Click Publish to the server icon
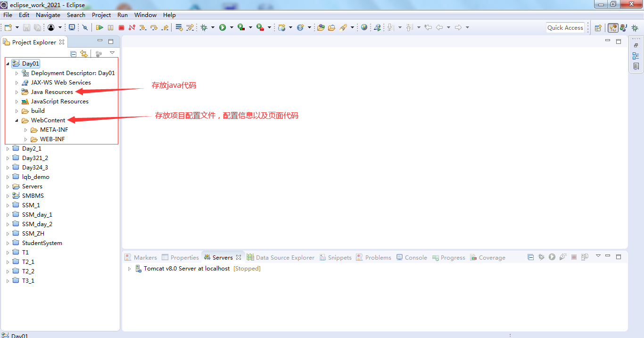Image resolution: width=644 pixels, height=338 pixels. coord(585,257)
